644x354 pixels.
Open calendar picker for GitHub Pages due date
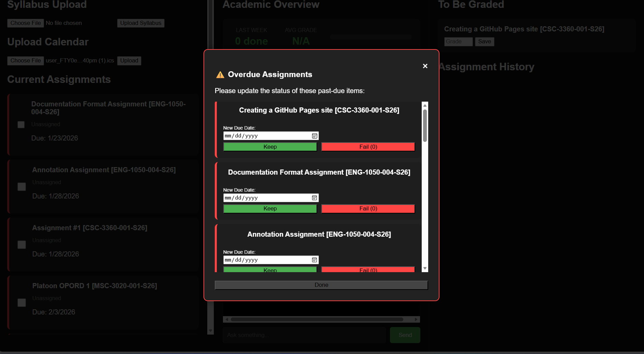314,136
